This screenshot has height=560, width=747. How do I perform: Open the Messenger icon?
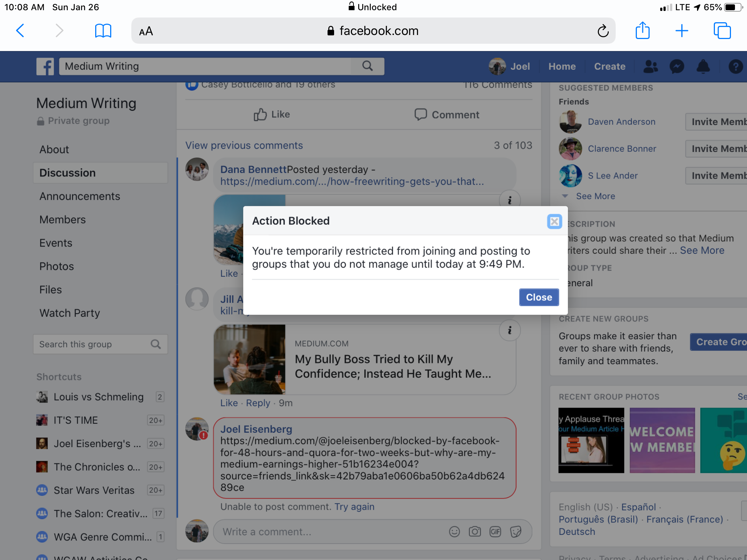coord(677,66)
